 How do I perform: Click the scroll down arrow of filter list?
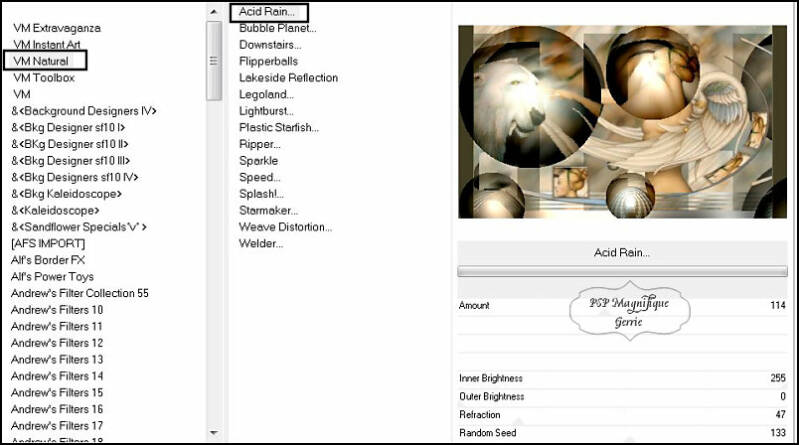pos(214,433)
